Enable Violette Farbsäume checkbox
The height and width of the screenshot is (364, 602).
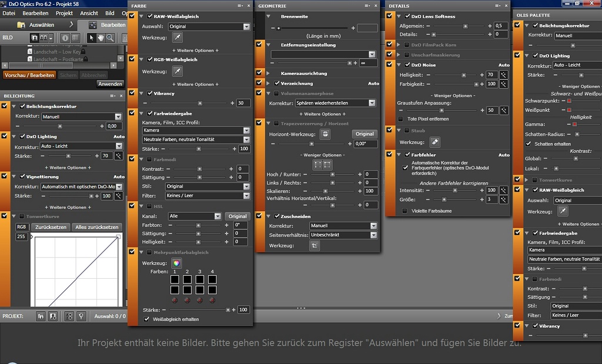click(x=404, y=211)
